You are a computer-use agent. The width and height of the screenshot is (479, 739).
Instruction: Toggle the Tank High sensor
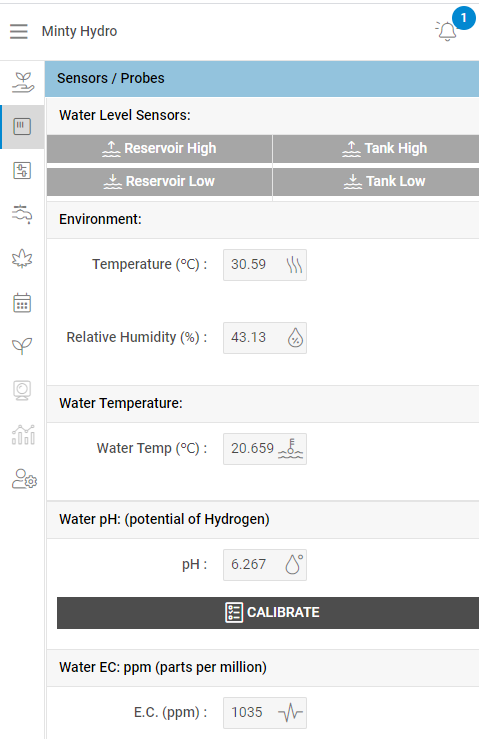click(376, 148)
